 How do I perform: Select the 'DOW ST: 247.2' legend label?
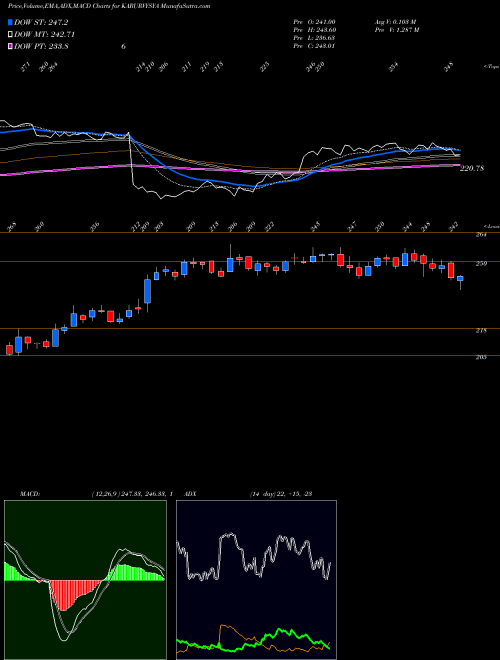coord(41,22)
